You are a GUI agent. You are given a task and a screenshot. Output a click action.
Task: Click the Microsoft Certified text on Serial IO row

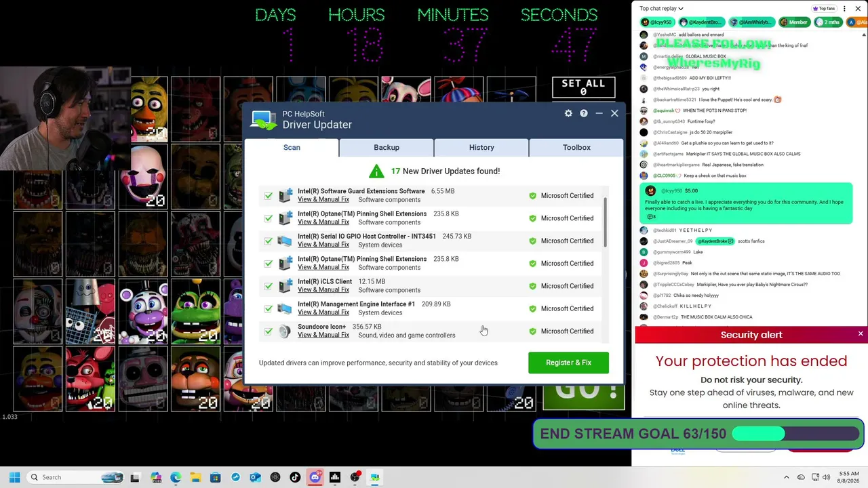tap(567, 241)
